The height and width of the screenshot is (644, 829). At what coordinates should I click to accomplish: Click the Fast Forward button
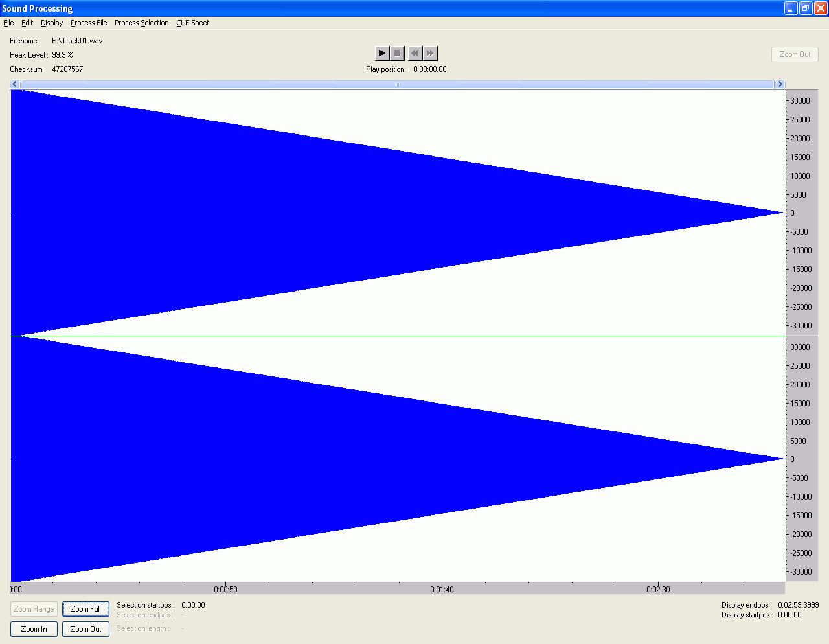[430, 53]
